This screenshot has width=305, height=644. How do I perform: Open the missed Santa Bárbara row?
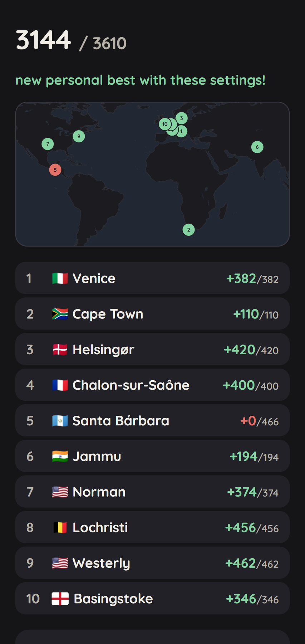click(x=152, y=420)
